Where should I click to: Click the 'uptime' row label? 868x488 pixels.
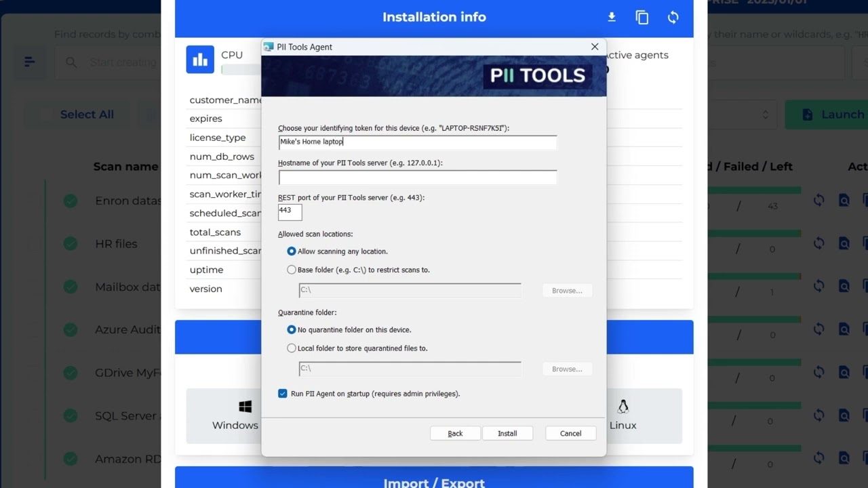[x=206, y=270]
